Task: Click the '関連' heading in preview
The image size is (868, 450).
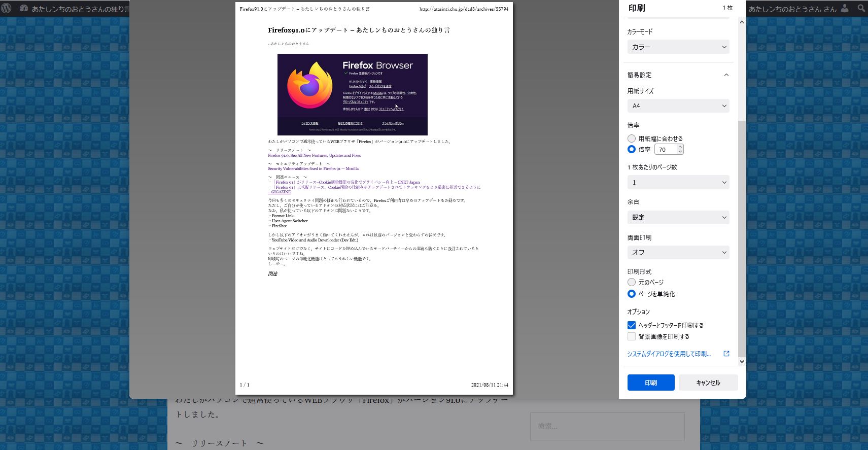Action: tap(273, 274)
